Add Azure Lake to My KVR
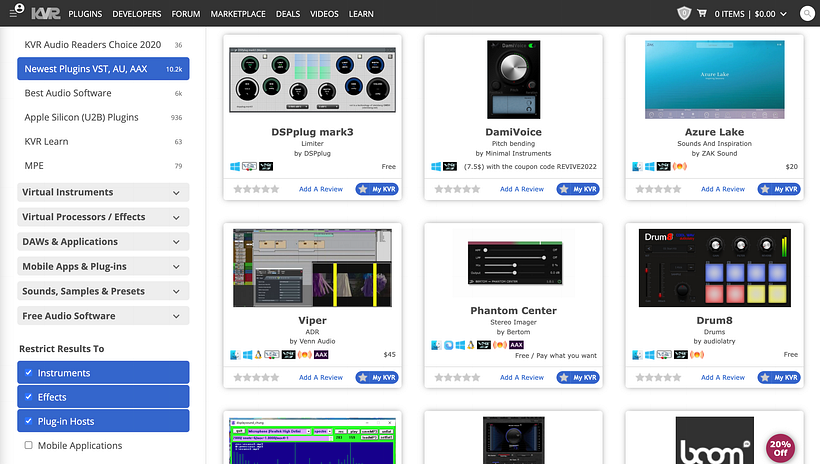 pyautogui.click(x=779, y=189)
